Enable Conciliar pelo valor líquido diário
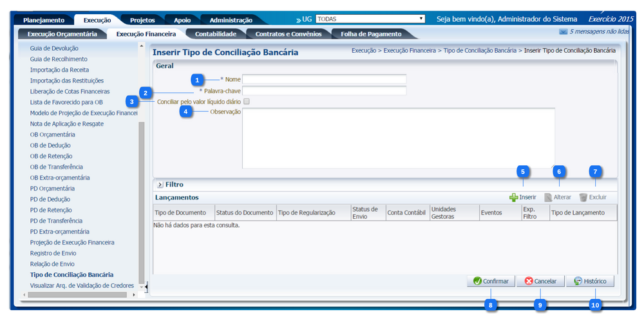 click(247, 102)
